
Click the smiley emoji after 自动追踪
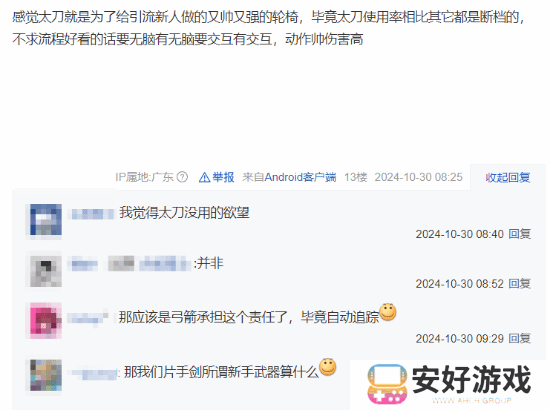click(x=388, y=311)
